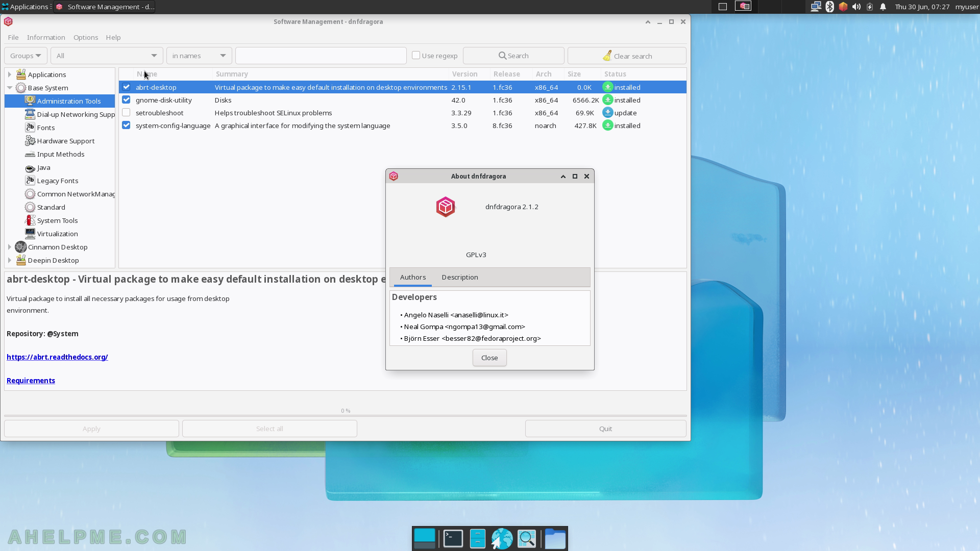980x551 pixels.
Task: Click the package search text field
Action: tap(321, 56)
